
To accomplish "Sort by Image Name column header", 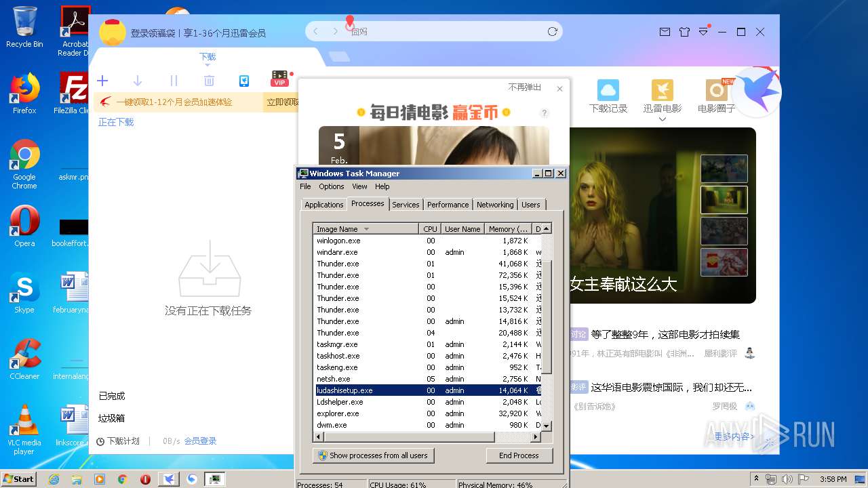I will tap(366, 229).
